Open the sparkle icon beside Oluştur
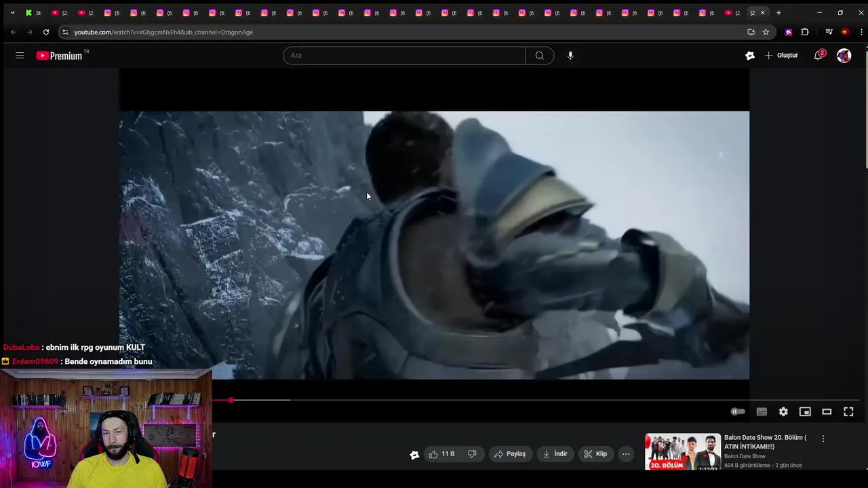868x488 pixels. point(750,56)
